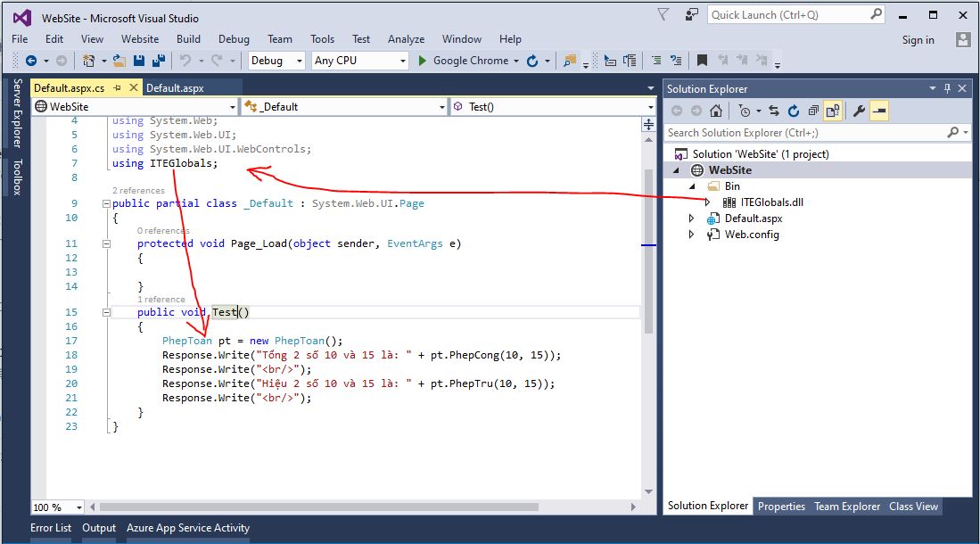The image size is (980, 544).
Task: Open the 100 % zoom level dropdown
Action: (x=58, y=507)
